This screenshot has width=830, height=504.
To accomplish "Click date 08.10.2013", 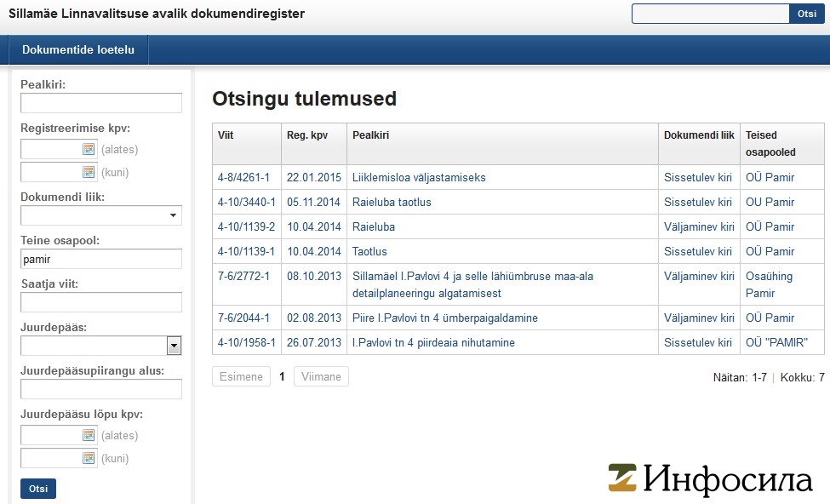I will (x=314, y=277).
